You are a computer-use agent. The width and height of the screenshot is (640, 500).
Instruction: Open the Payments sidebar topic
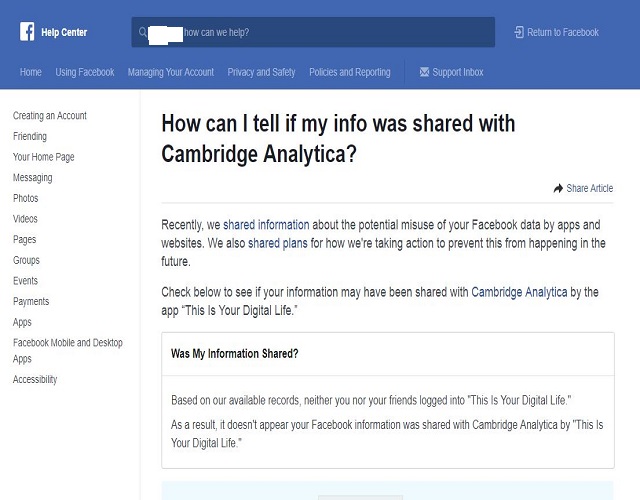pos(31,301)
